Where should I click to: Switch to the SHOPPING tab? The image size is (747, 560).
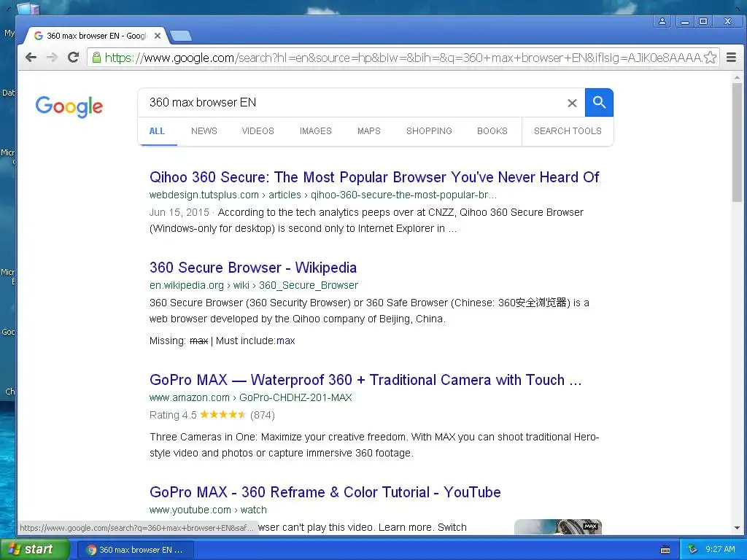tap(429, 131)
